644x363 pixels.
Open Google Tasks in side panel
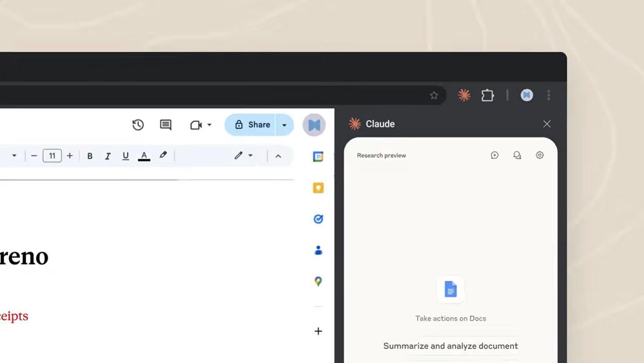coord(318,219)
